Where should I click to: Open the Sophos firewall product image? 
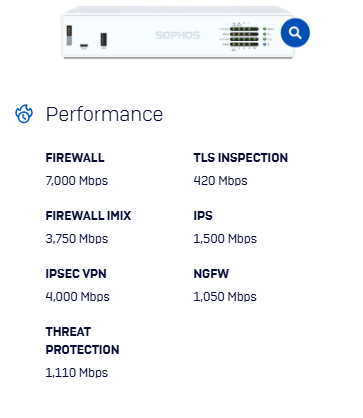[x=178, y=32]
